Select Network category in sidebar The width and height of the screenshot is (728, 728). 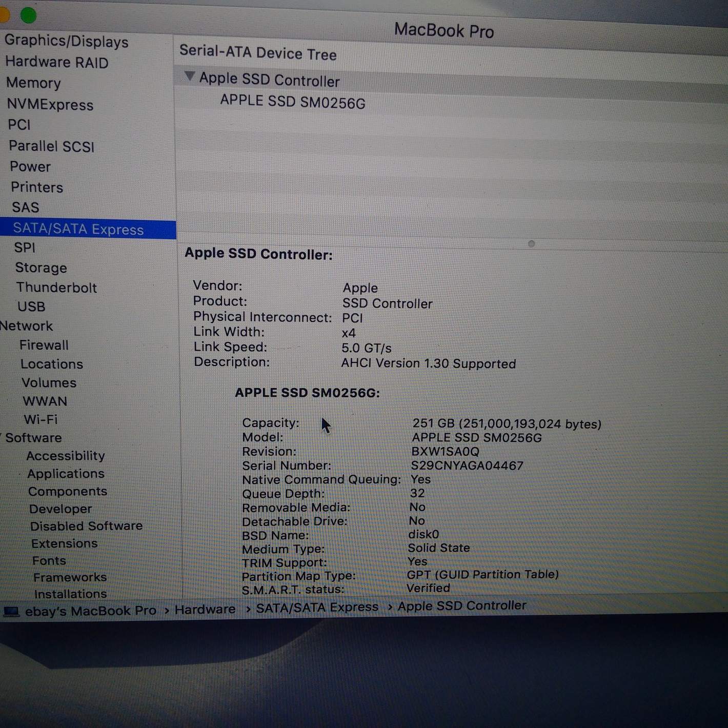point(26,326)
